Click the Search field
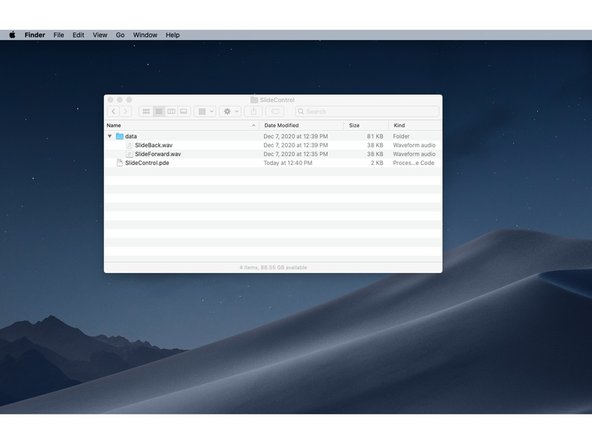Screen dimensions: 592x444 [367, 111]
